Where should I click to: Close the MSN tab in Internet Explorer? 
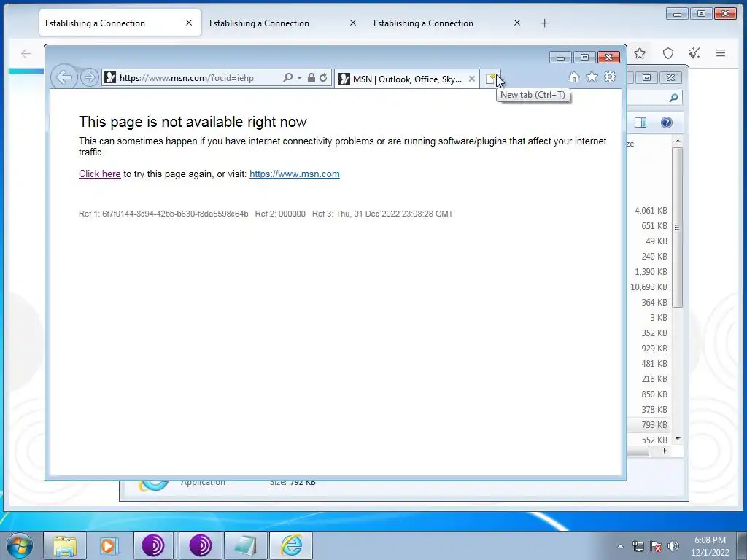472,79
